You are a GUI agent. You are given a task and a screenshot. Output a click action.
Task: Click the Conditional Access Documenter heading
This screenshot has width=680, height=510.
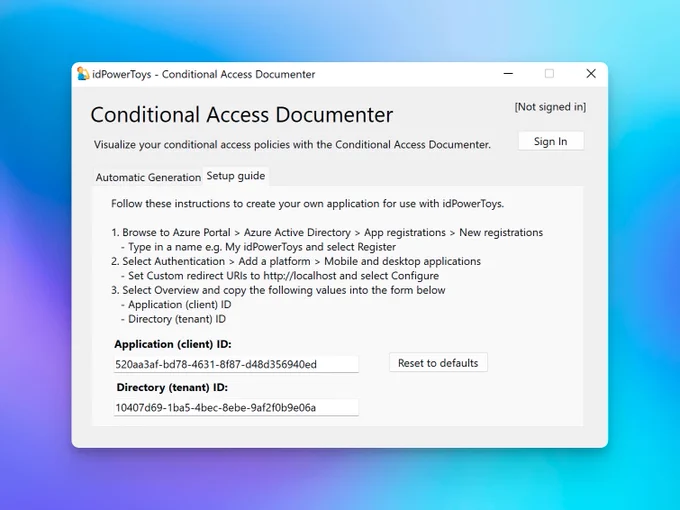[242, 115]
